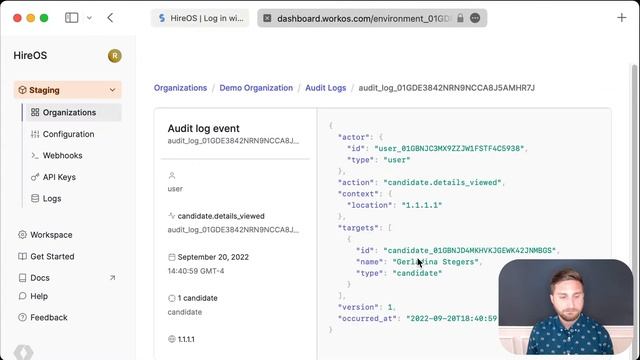
Task: Go to Audit Logs breadcrumb link
Action: tap(326, 88)
